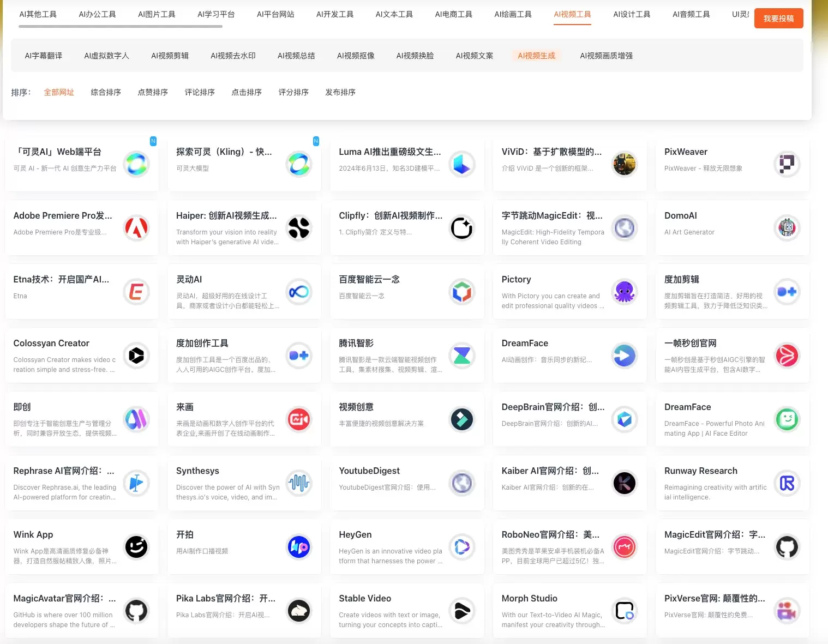Open the AI开发工具 tab

[x=335, y=14]
